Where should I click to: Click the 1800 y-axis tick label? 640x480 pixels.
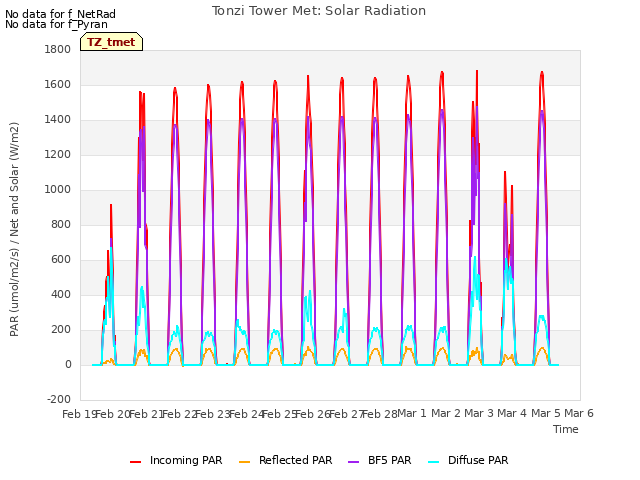tap(58, 49)
